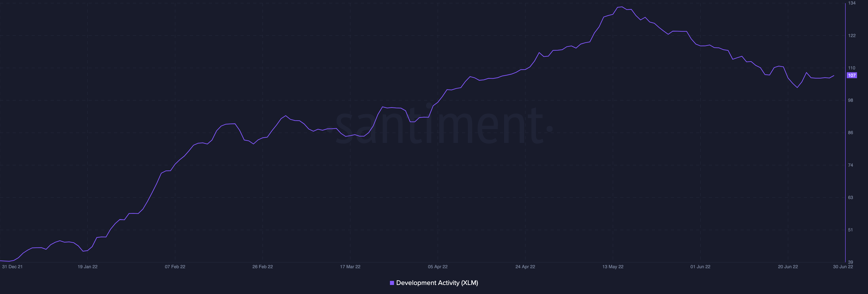This screenshot has width=868, height=294.
Task: Click the Development Activity (XLM) legend label
Action: 437,283
